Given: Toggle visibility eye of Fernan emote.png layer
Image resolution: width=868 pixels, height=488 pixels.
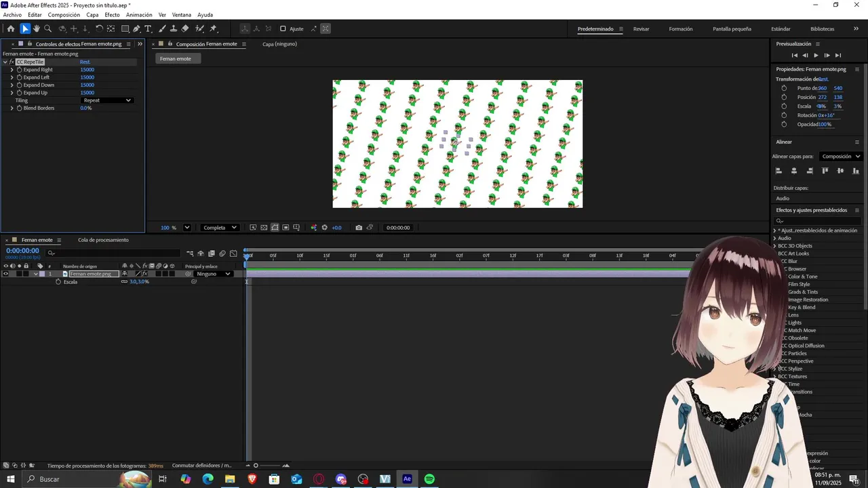Looking at the screenshot, I should click(5, 274).
